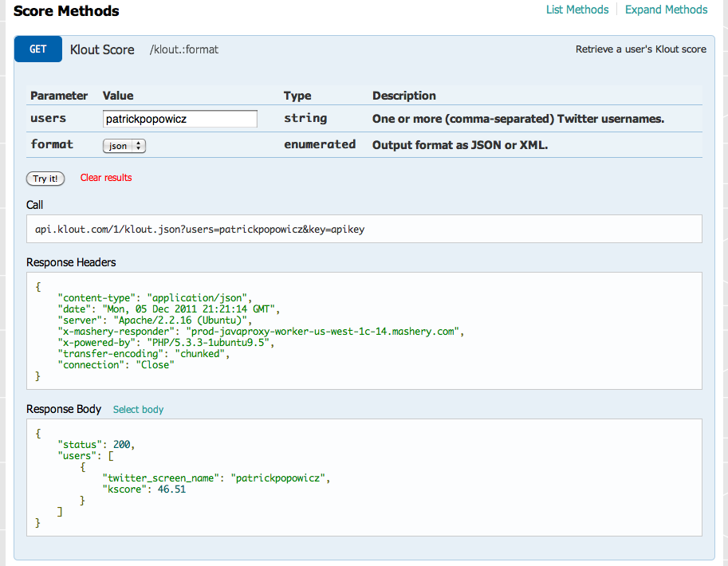Click the "twitter_screen_name" line
The height and width of the screenshot is (566, 728).
point(216,478)
